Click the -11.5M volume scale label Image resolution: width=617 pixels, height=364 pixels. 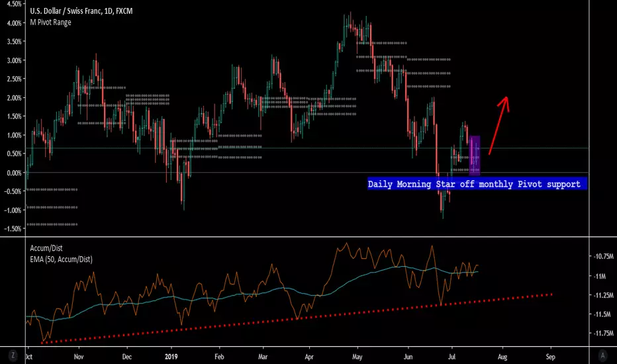602,314
